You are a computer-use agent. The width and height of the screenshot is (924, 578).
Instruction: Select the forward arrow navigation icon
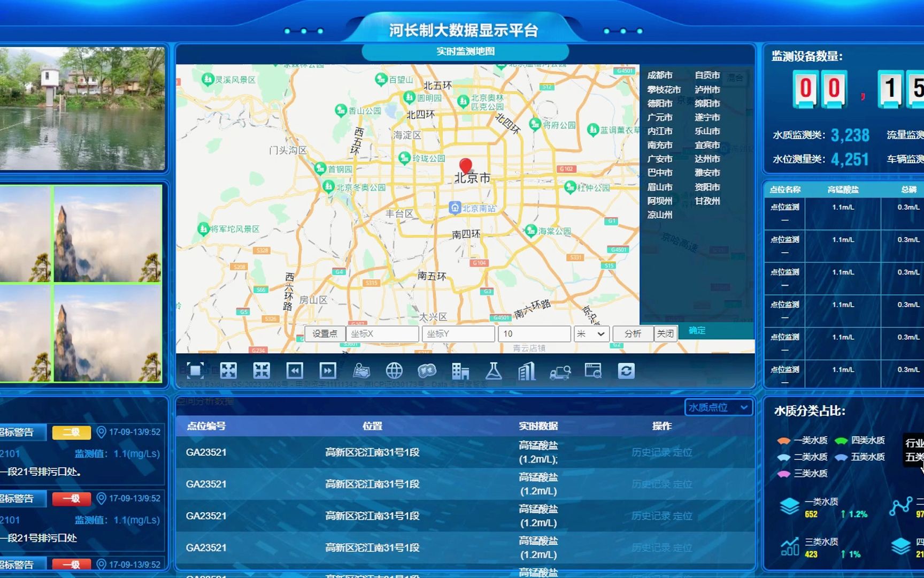tap(328, 370)
